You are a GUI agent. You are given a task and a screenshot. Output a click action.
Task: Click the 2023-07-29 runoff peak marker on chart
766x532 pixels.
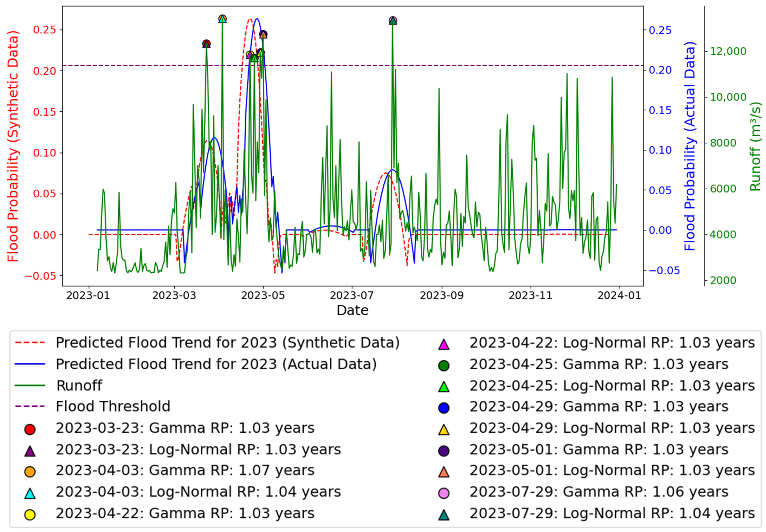click(393, 21)
